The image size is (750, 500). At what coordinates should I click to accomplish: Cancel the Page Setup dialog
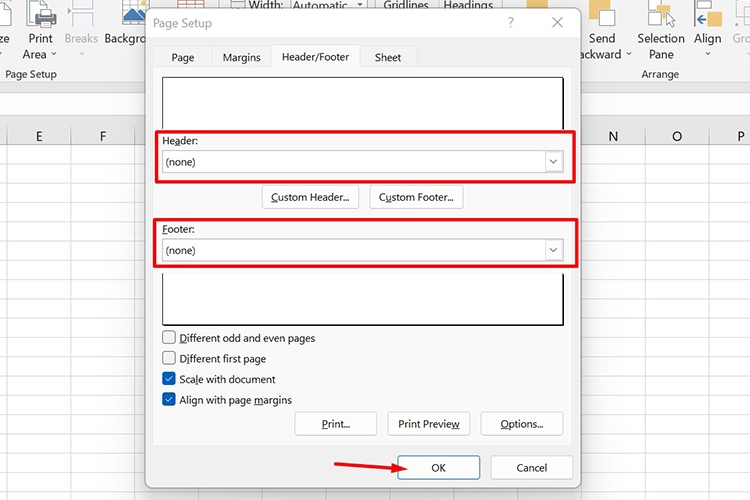531,467
